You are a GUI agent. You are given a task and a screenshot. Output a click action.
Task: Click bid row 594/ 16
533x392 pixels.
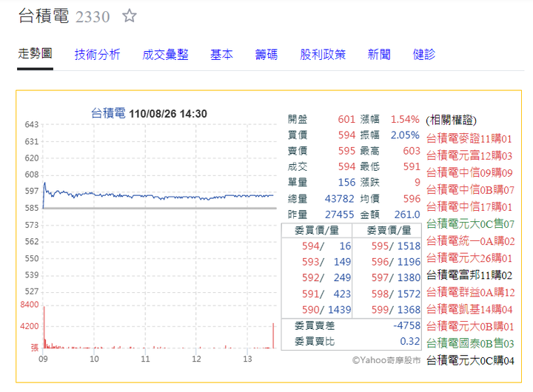click(326, 246)
